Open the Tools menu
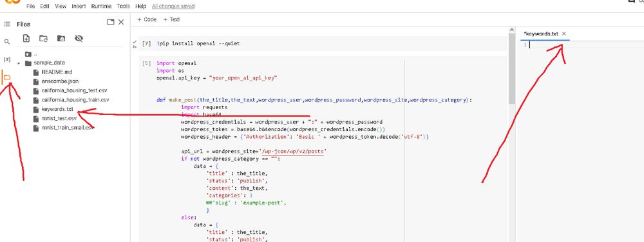Viewport: 644px width, 242px height. click(x=123, y=6)
